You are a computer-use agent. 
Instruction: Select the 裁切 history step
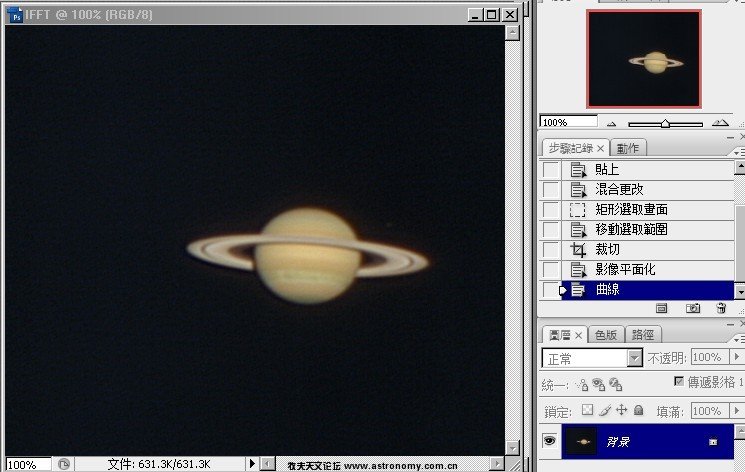[607, 250]
